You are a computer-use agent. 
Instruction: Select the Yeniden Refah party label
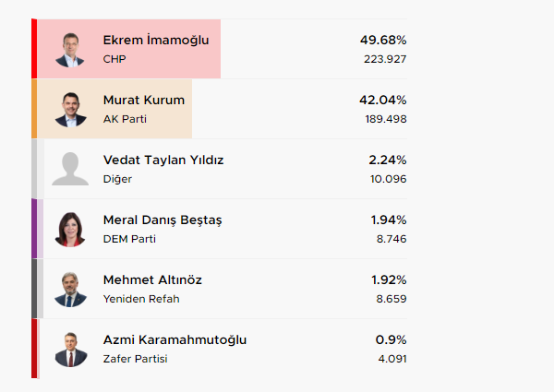tap(141, 299)
